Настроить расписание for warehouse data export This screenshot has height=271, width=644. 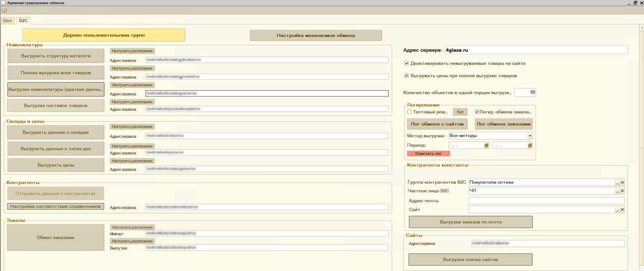point(132,126)
